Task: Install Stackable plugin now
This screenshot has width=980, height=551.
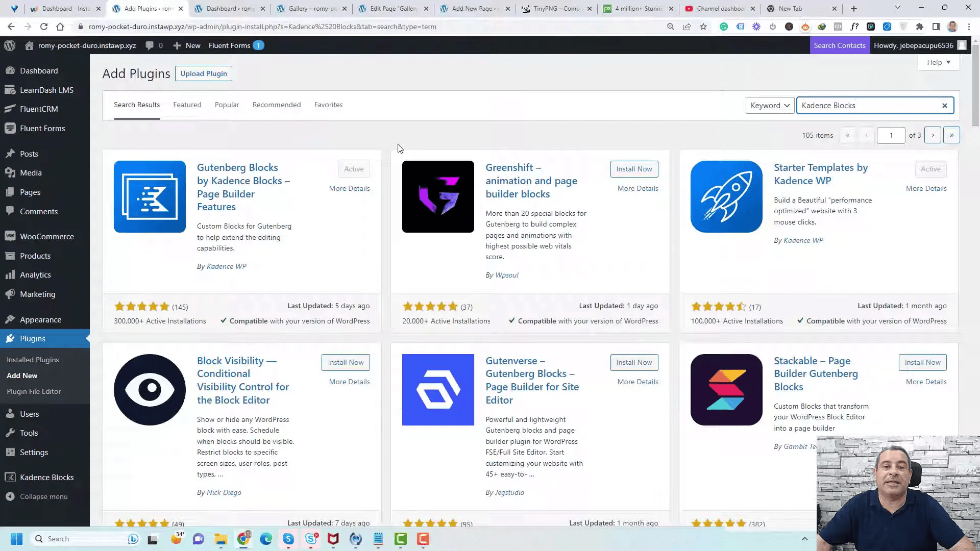Action: tap(922, 362)
